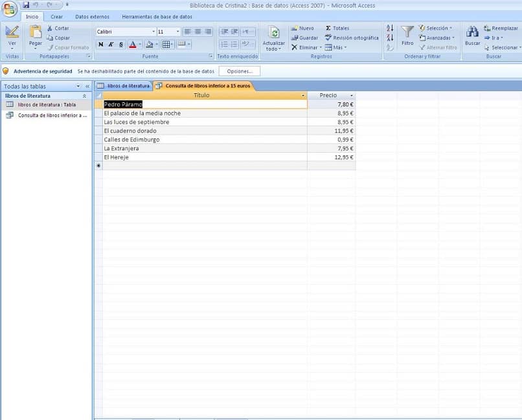This screenshot has height=420, width=522.
Task: Sort descending Z to A
Action: (390, 38)
